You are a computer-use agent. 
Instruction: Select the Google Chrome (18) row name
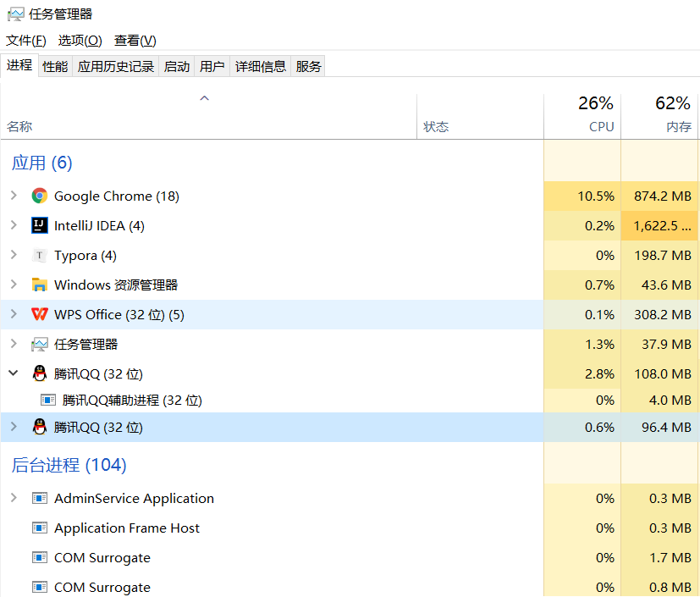tap(117, 196)
